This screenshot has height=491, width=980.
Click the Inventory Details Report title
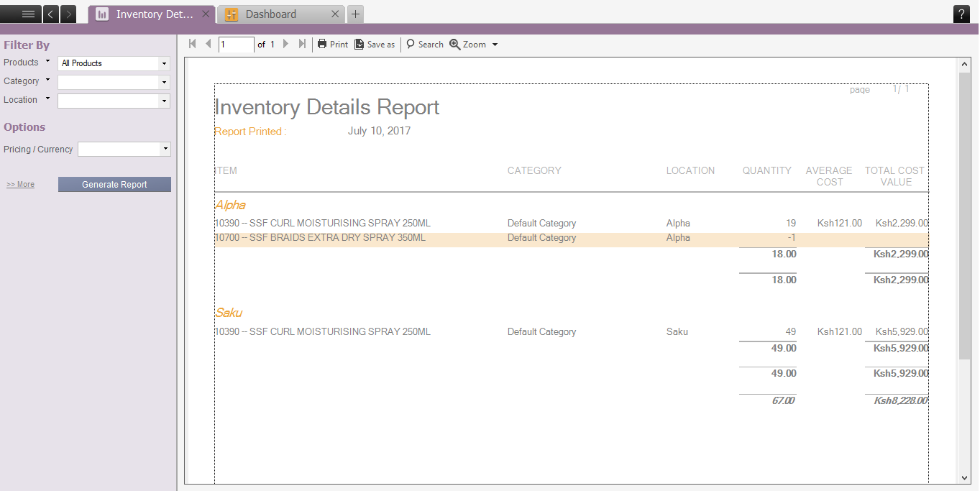point(327,107)
